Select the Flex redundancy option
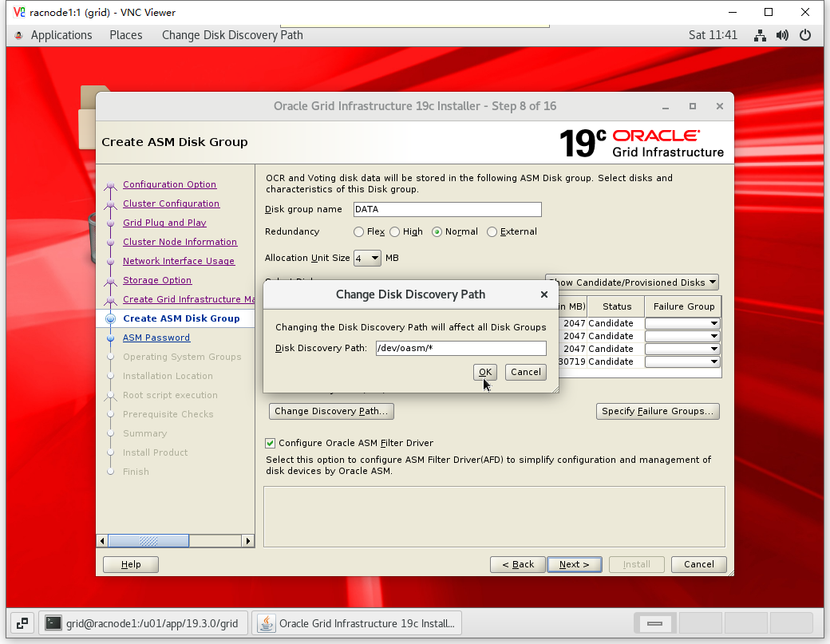The width and height of the screenshot is (830, 644). [358, 231]
